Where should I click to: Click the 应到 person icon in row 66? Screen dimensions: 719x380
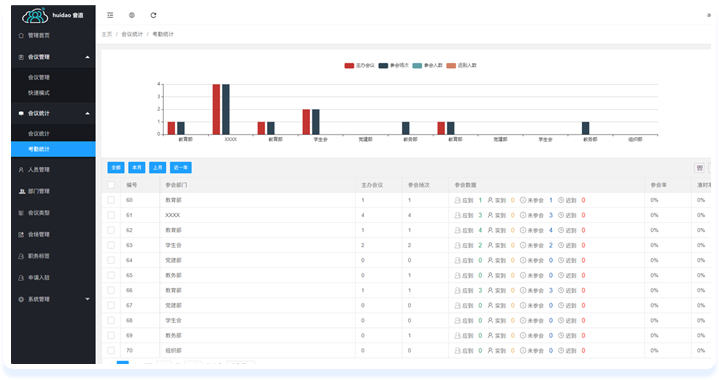click(x=457, y=290)
